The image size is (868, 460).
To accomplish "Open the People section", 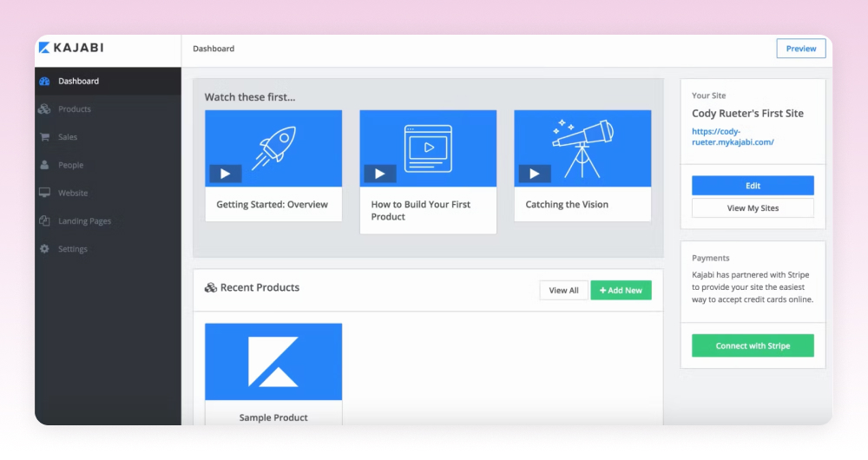I will pyautogui.click(x=108, y=165).
